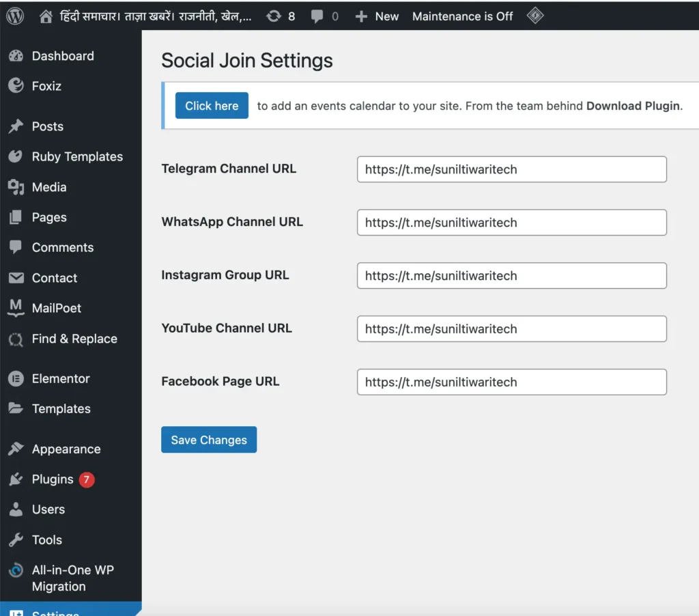This screenshot has width=699, height=616.
Task: Click Maintenance is Off in admin bar
Action: coord(462,16)
